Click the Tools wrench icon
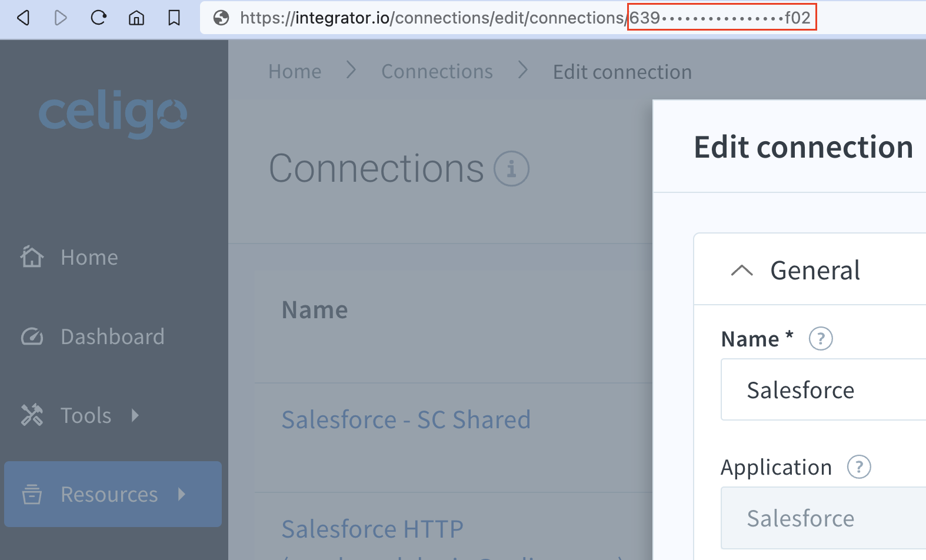This screenshot has height=560, width=926. (32, 415)
